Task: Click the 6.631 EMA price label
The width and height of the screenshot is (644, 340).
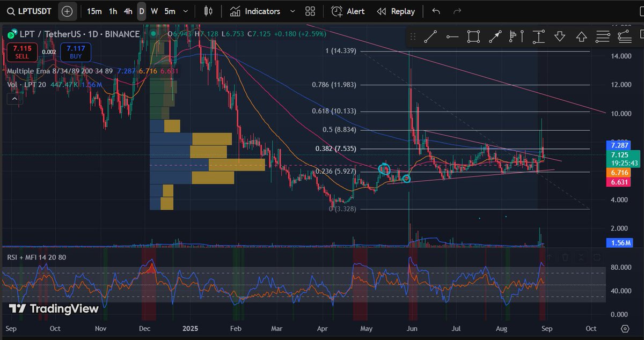Action: [617, 182]
